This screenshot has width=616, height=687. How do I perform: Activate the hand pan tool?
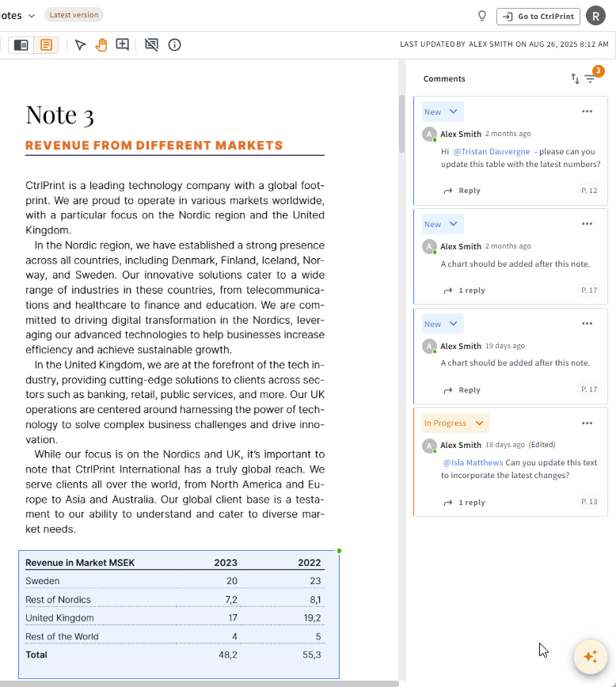pyautogui.click(x=101, y=44)
